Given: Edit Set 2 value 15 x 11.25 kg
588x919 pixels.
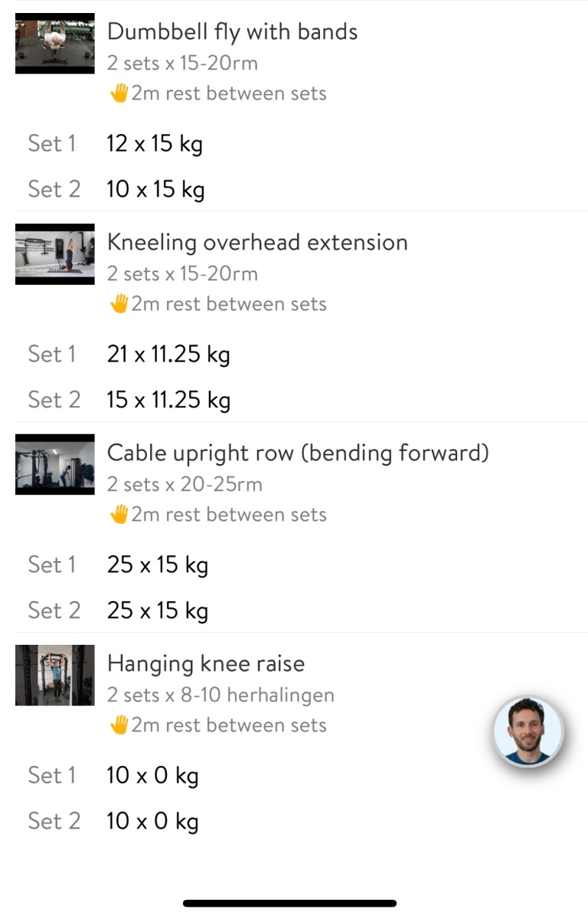Looking at the screenshot, I should tap(168, 401).
